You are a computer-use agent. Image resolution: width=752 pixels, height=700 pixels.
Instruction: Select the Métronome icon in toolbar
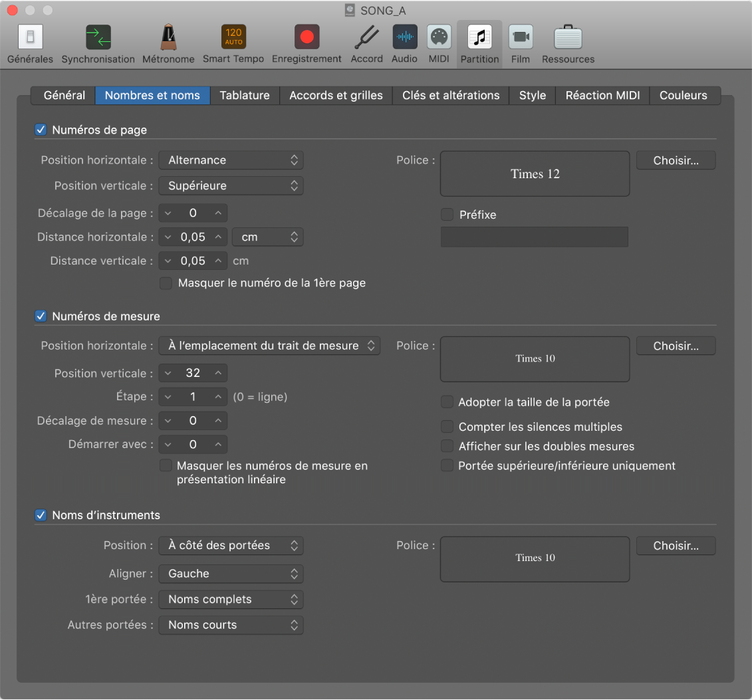click(x=168, y=37)
